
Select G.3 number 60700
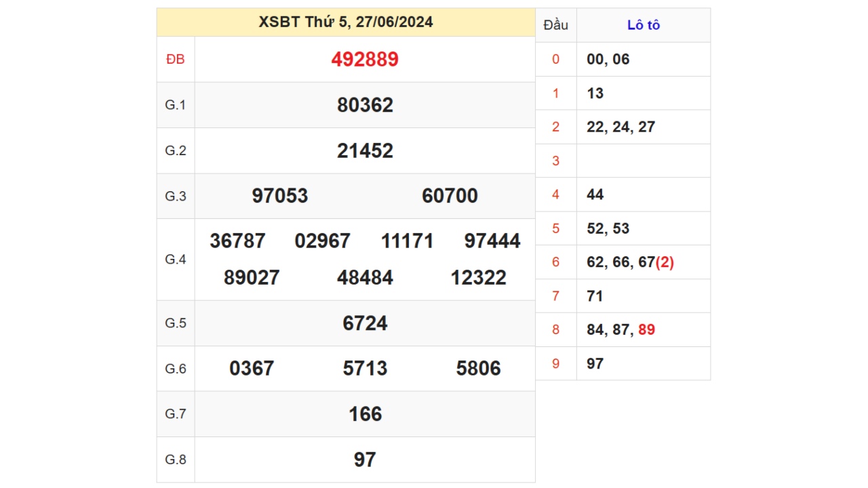coord(450,196)
